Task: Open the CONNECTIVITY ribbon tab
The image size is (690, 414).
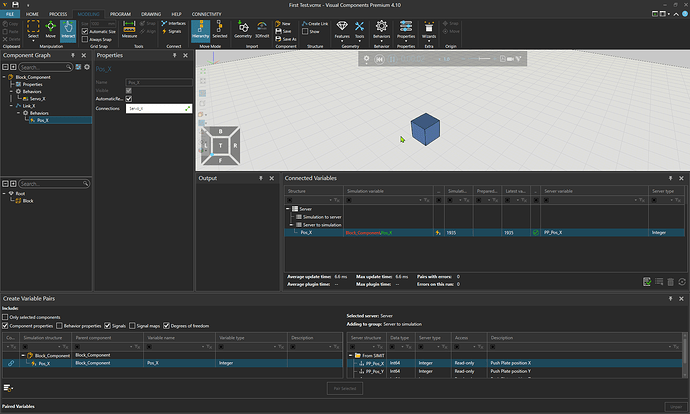Action: pyautogui.click(x=207, y=14)
